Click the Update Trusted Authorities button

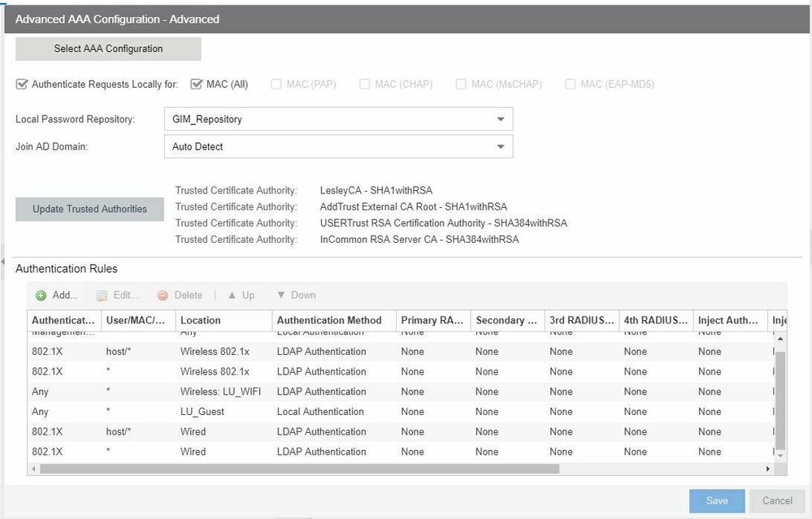89,209
